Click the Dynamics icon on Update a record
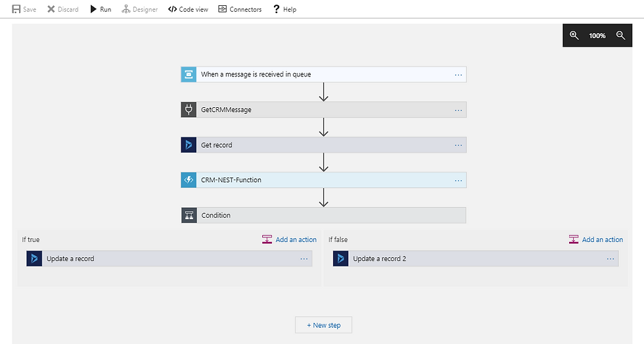 tap(34, 258)
